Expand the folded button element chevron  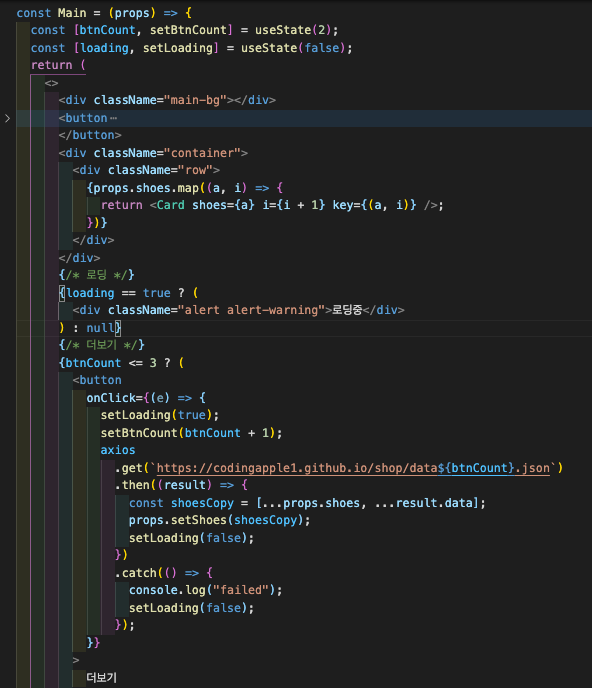(x=7, y=118)
